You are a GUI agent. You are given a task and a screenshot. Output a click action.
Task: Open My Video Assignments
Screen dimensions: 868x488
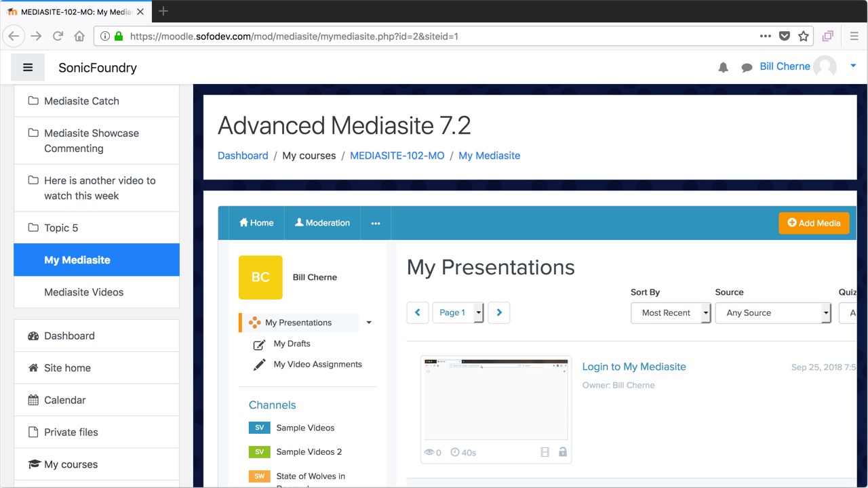[x=317, y=365]
